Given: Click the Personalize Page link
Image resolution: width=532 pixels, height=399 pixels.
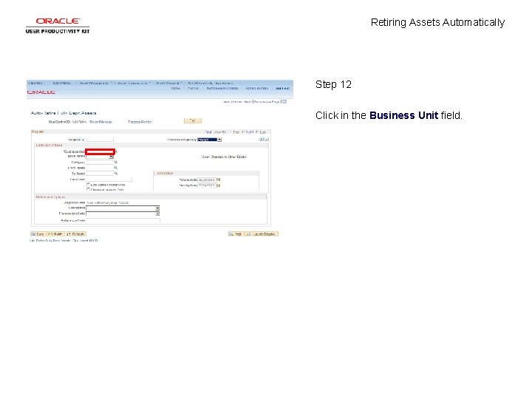Looking at the screenshot, I should [267, 102].
